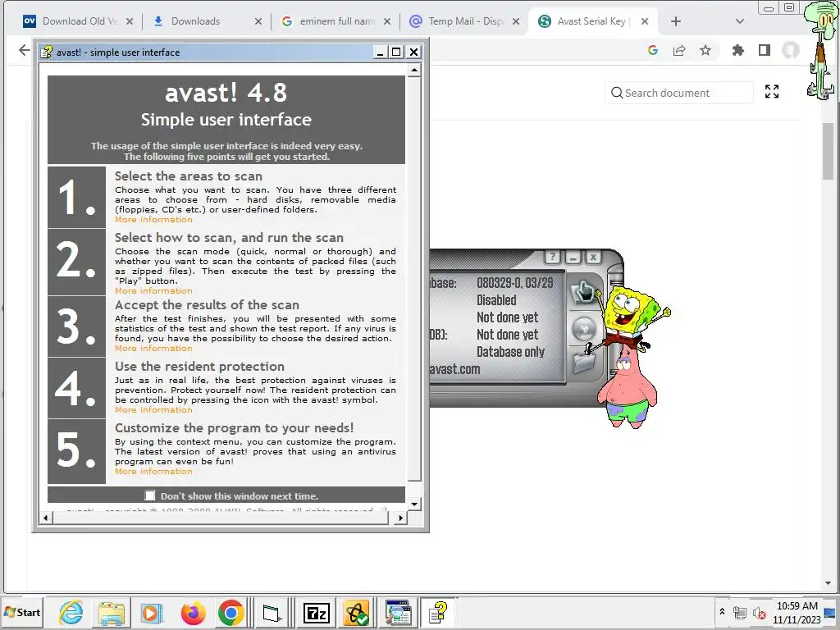840x630 pixels.
Task: Close the avast player skin with its X button
Action: coord(594,257)
